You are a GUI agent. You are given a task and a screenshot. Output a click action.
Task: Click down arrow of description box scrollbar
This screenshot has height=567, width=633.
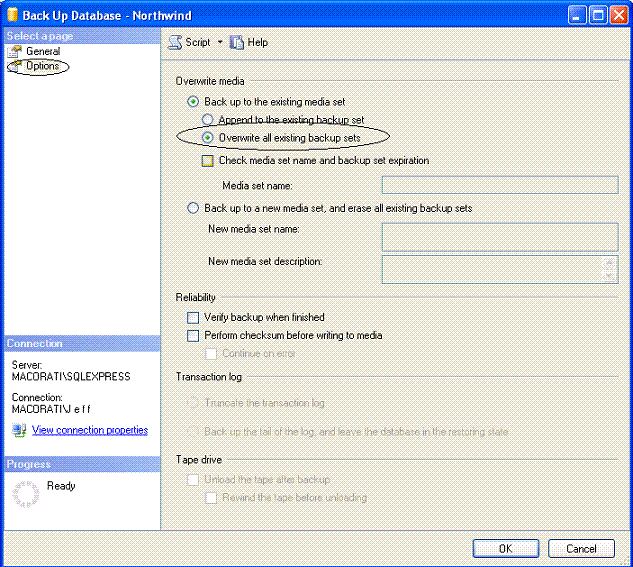tap(609, 276)
